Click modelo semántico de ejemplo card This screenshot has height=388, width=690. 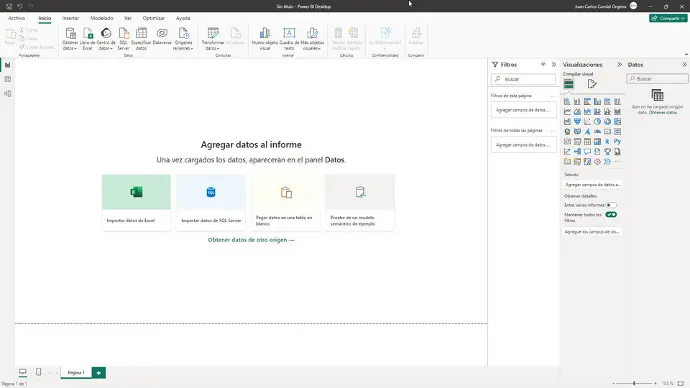tap(360, 202)
